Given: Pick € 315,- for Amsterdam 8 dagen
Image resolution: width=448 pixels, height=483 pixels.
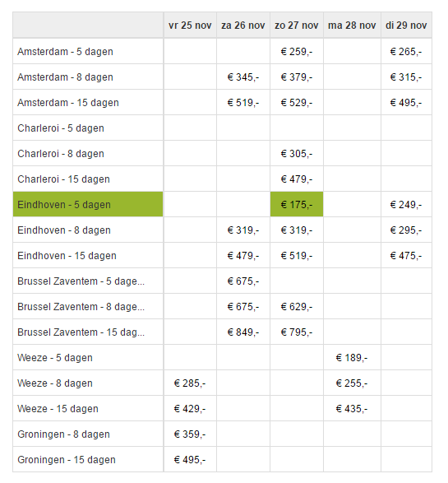Looking at the screenshot, I should [406, 77].
